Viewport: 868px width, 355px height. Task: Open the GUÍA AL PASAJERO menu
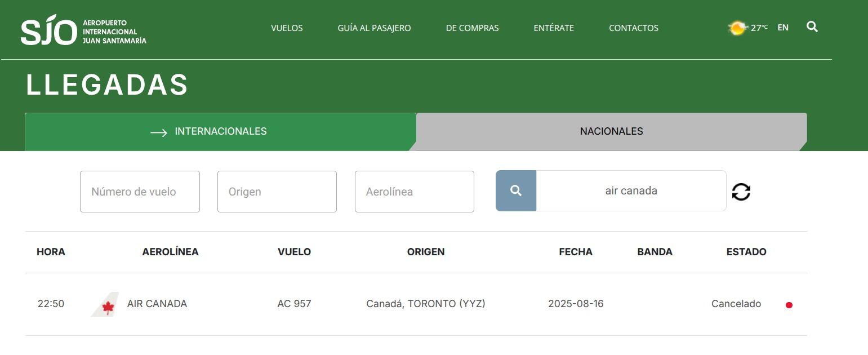(373, 28)
